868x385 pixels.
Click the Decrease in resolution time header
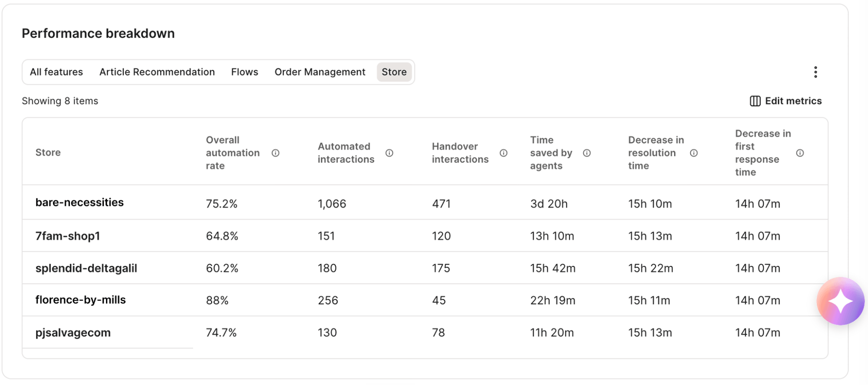coord(656,153)
